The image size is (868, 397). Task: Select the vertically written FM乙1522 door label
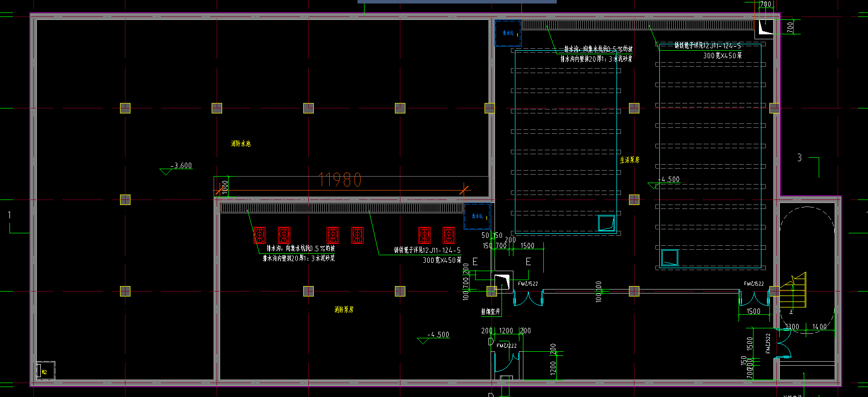point(768,343)
